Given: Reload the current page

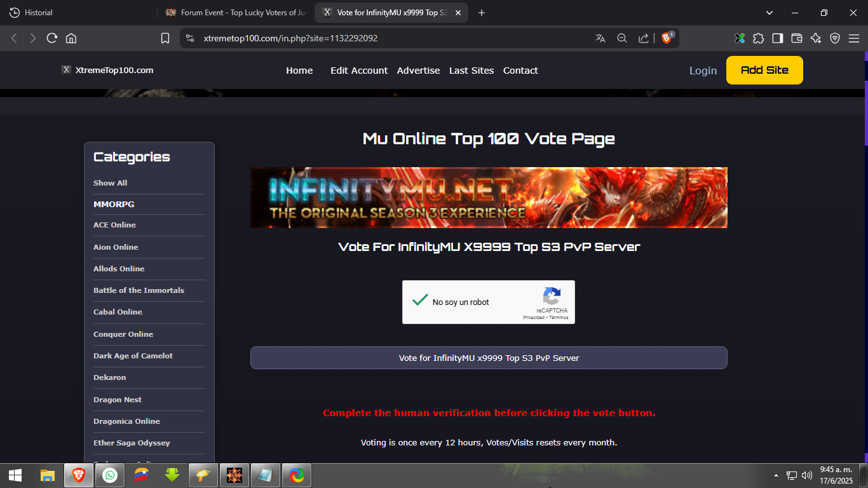Looking at the screenshot, I should (52, 38).
